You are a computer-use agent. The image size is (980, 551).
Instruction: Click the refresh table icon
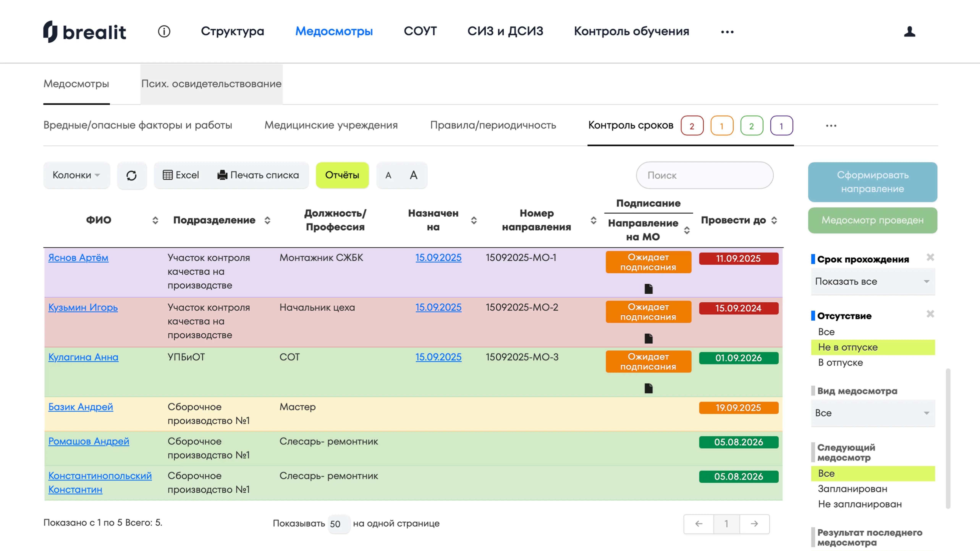coord(132,175)
